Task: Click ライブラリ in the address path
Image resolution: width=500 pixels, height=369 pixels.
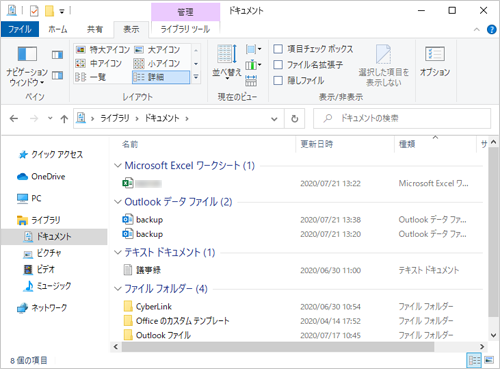Action: [x=115, y=118]
